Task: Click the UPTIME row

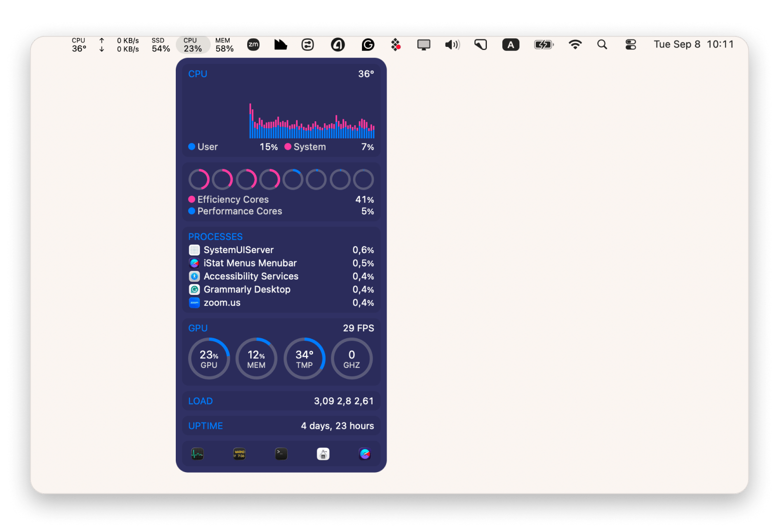Action: (x=281, y=426)
